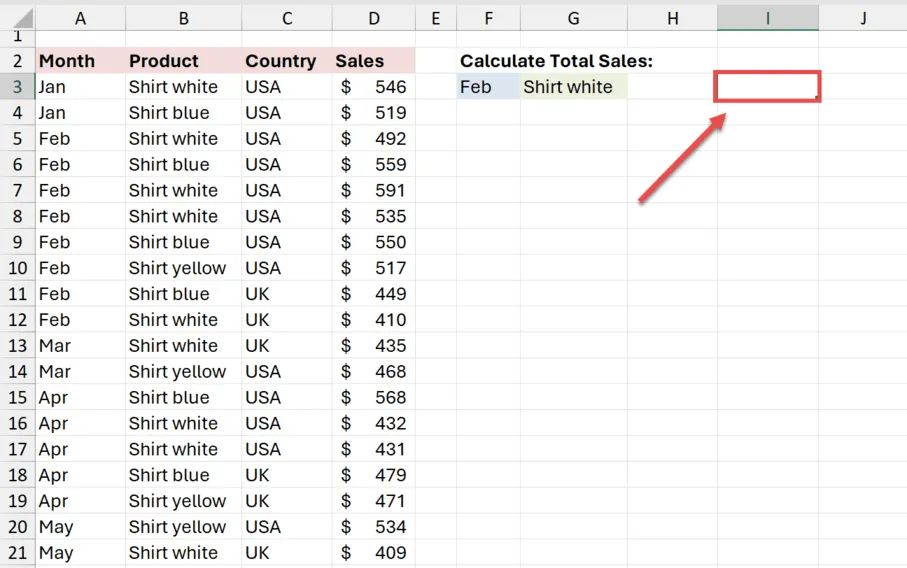Select the column D header
Viewport: 907px width, 568px height.
(x=373, y=18)
